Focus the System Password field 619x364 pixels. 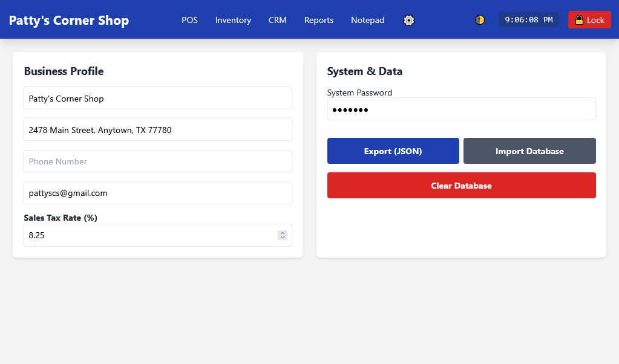pyautogui.click(x=461, y=109)
